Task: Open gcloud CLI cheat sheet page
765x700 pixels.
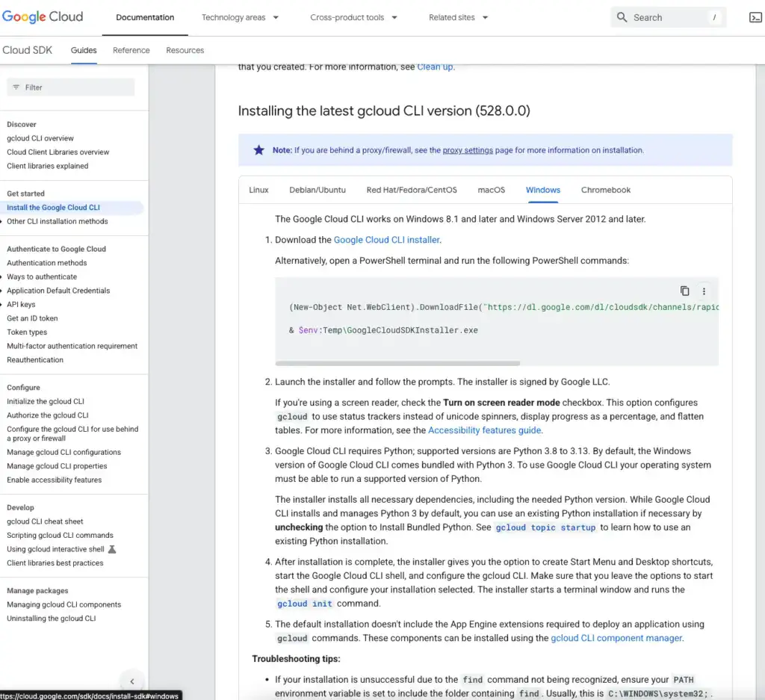Action: point(45,521)
